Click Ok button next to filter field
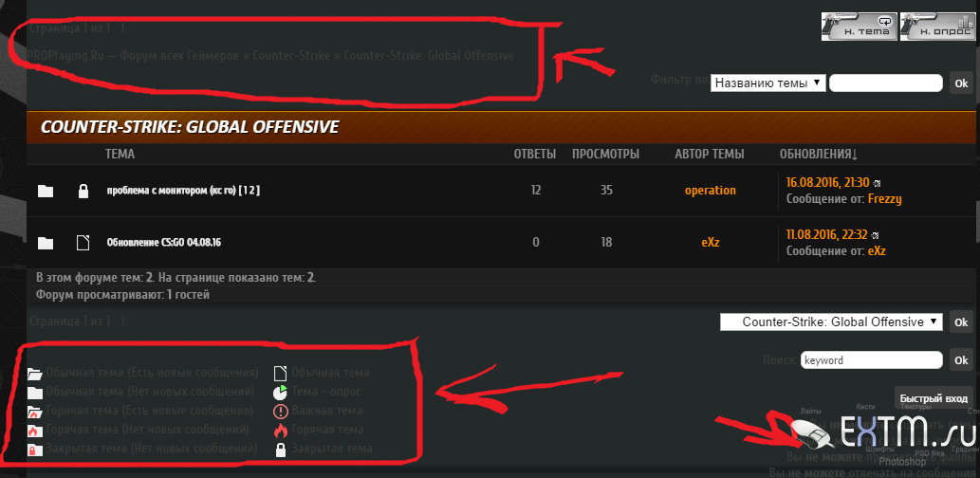Screen dimensions: 980x478 tap(961, 83)
